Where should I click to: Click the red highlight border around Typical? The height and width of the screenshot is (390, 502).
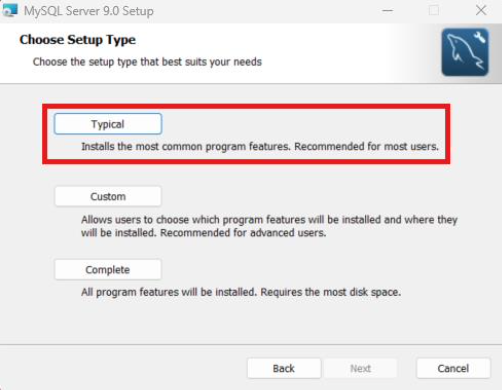(246, 106)
